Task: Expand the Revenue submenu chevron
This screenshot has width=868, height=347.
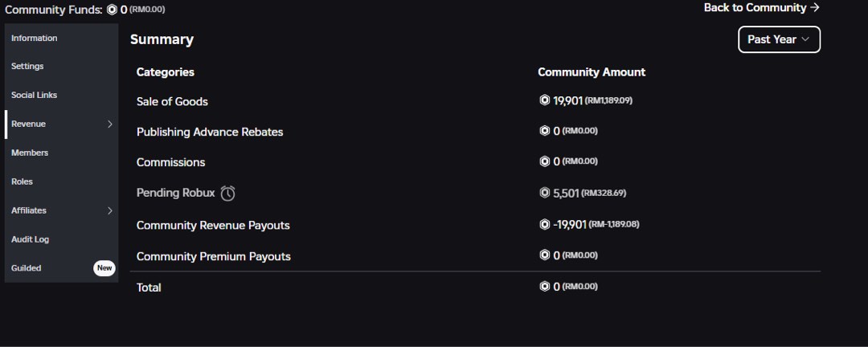Action: [109, 124]
